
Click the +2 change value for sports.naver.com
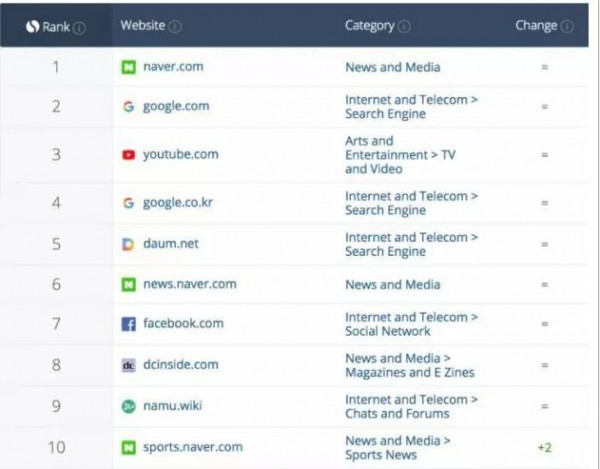(x=545, y=447)
